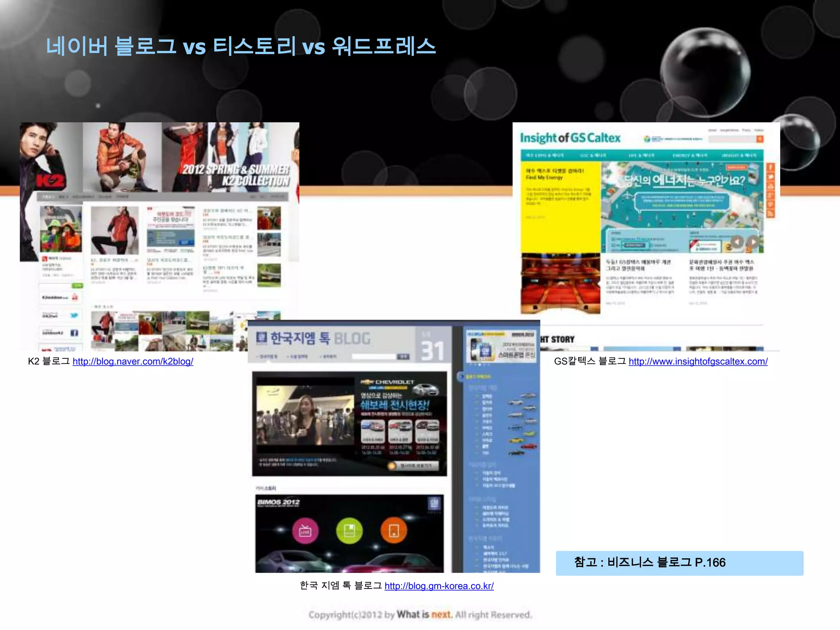Click the What is next copyright text
840x630 pixels.
(420, 614)
